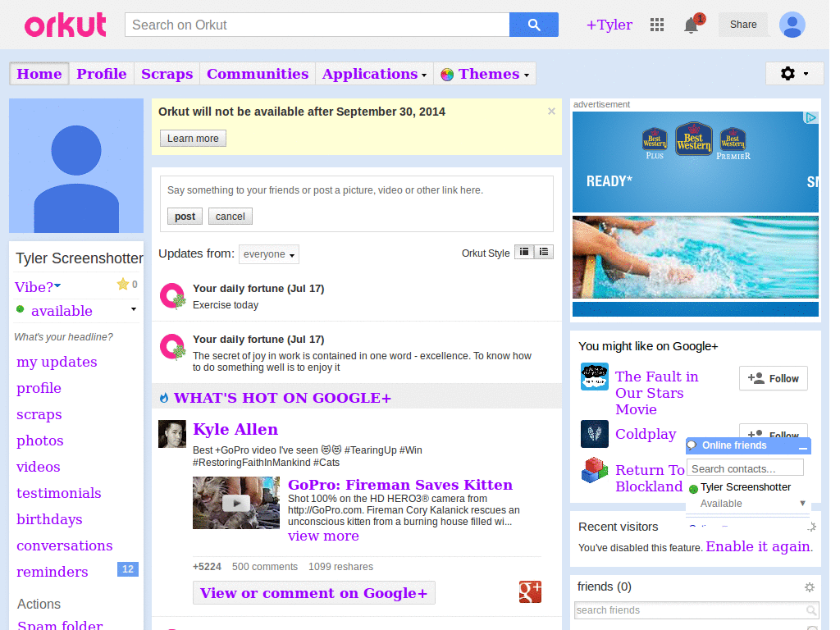
Task: Click the Coldplay page avatar
Action: [x=595, y=433]
